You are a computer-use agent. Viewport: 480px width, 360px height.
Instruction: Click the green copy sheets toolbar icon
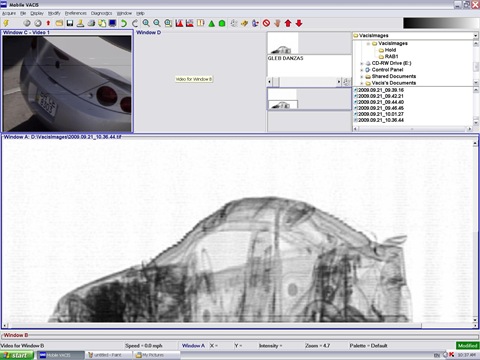102,23
